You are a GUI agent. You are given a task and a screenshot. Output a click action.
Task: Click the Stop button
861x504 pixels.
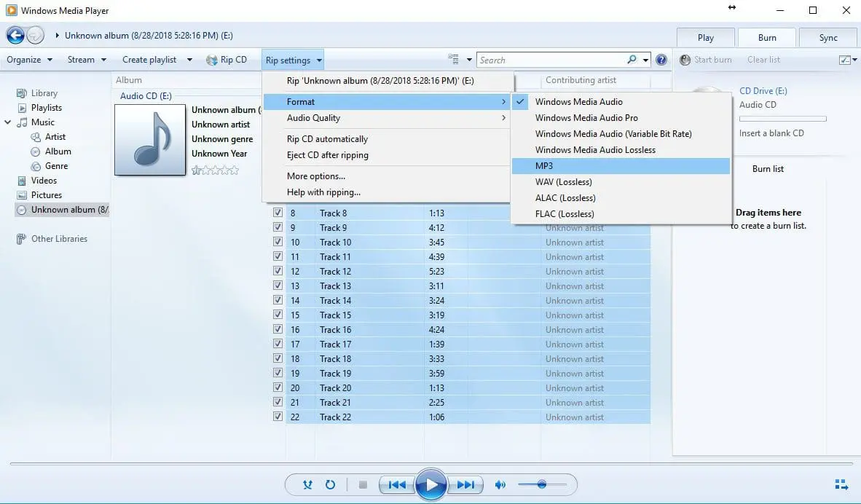pos(363,484)
